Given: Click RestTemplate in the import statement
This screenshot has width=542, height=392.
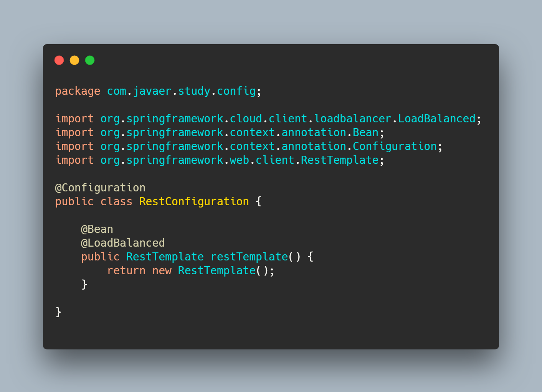Looking at the screenshot, I should (340, 160).
